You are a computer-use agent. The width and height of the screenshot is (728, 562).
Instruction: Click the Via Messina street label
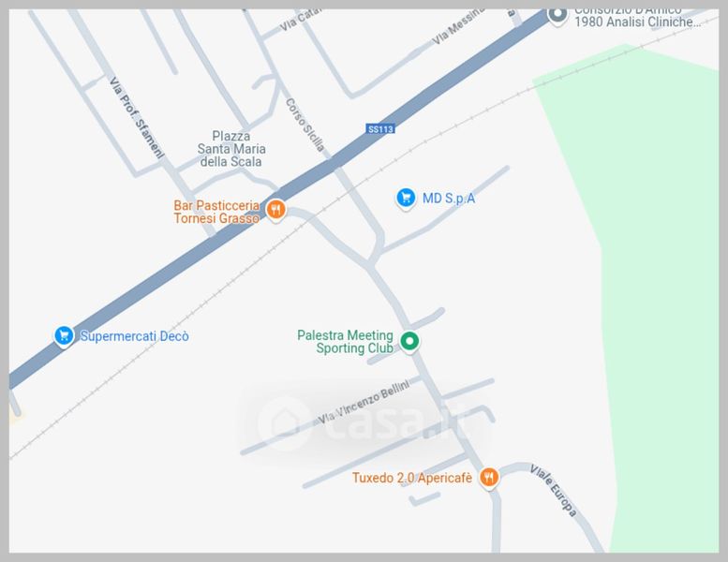tap(459, 26)
